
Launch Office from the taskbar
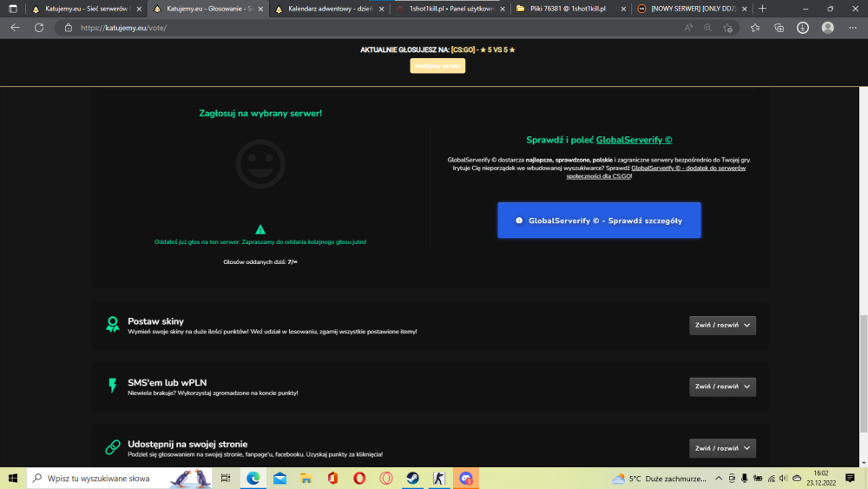point(332,478)
